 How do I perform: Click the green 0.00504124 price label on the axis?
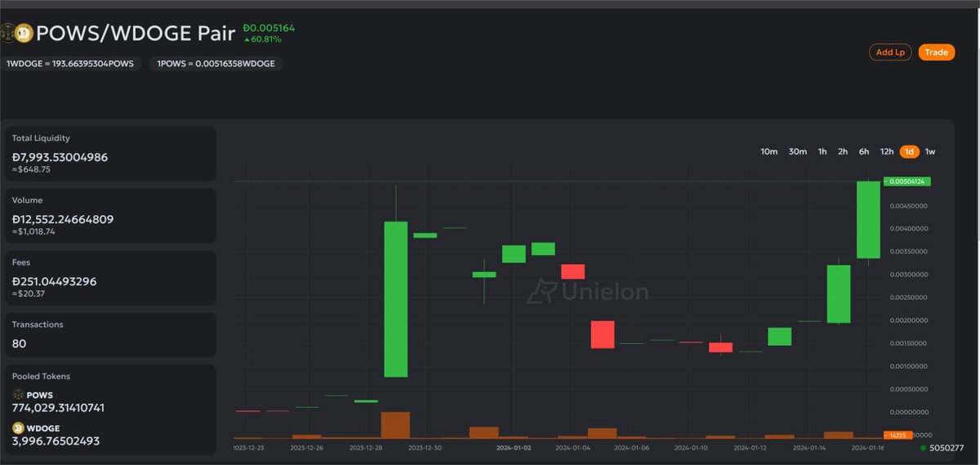click(907, 181)
